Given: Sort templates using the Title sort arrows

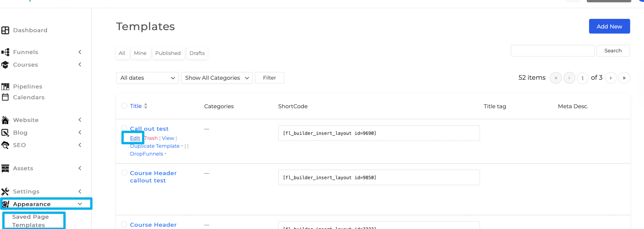Looking at the screenshot, I should (146, 106).
